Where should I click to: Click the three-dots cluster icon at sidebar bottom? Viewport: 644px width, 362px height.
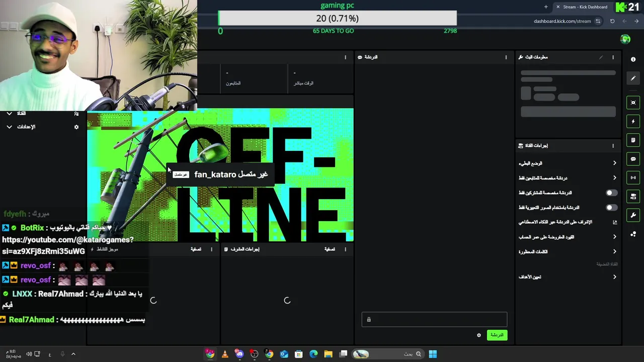click(633, 234)
